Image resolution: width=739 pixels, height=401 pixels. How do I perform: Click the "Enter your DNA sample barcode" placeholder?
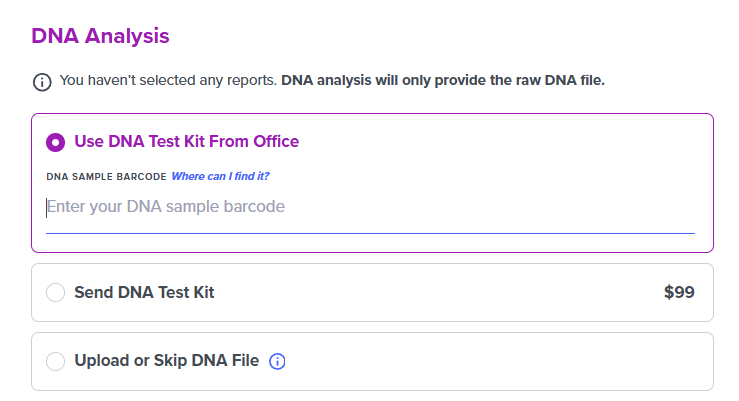166,207
